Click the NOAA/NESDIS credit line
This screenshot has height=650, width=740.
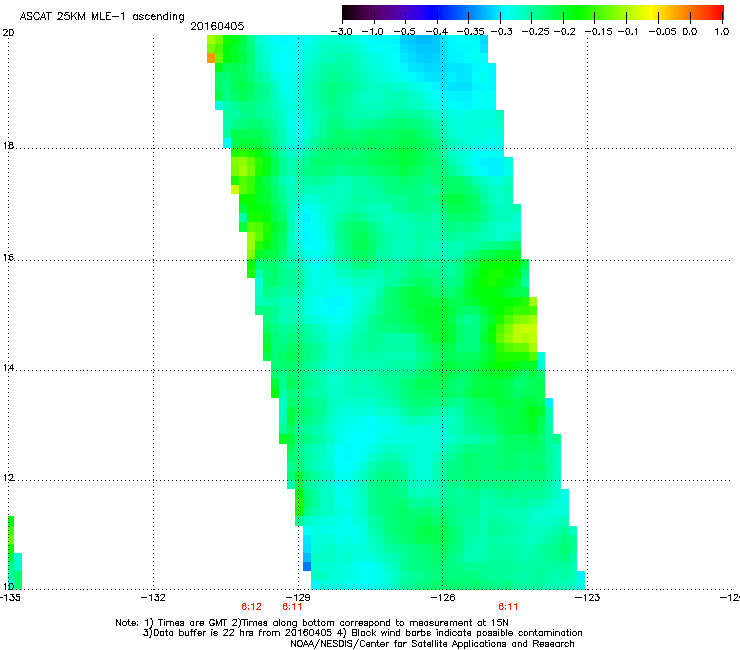432,643
